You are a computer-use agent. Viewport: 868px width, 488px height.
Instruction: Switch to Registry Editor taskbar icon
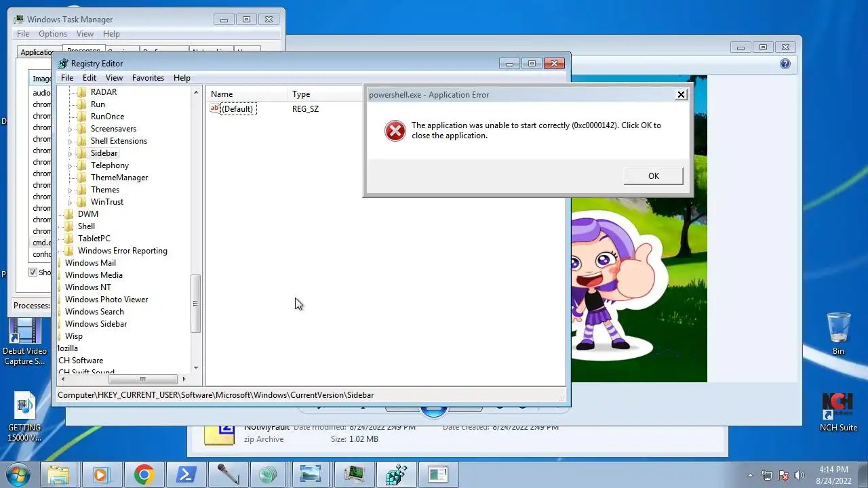[396, 474]
